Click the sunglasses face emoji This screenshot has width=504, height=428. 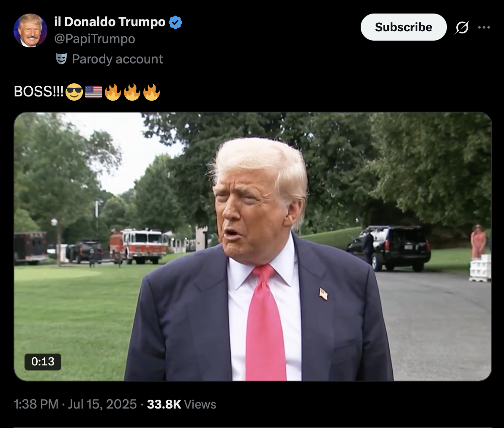74,92
